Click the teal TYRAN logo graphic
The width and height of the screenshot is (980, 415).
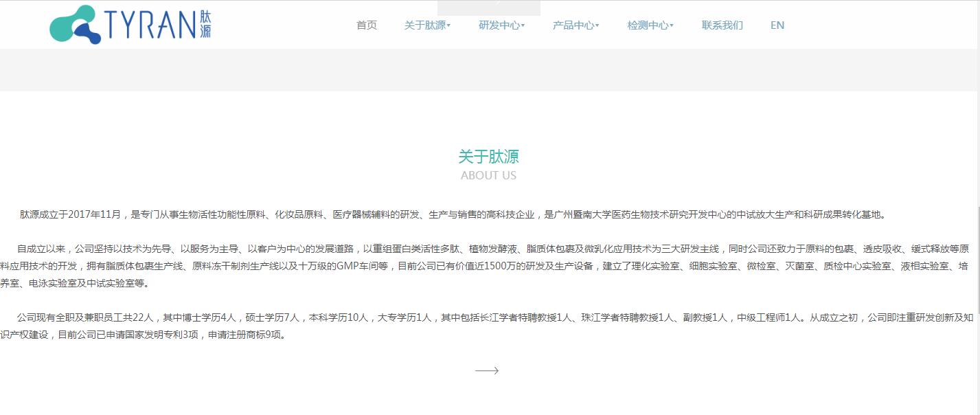pyautogui.click(x=74, y=25)
